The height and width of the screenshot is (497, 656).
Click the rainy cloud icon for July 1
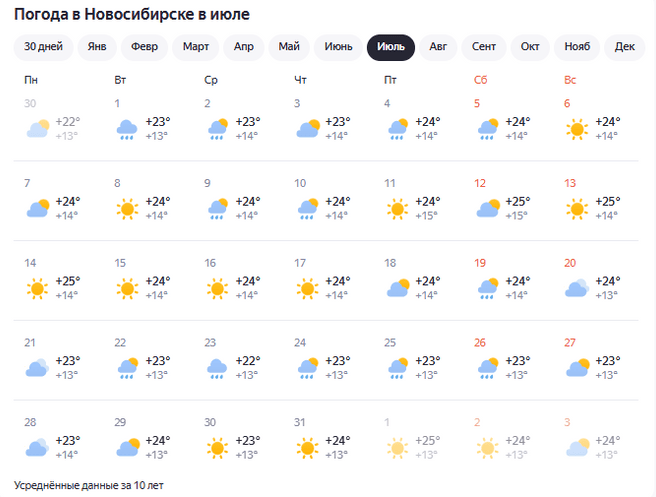point(127,129)
